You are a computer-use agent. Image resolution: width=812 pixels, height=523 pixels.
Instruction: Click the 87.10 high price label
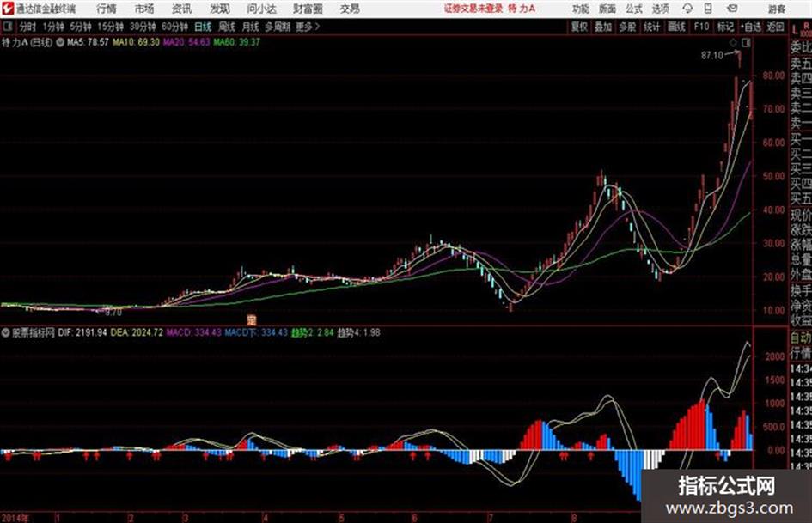[x=712, y=55]
